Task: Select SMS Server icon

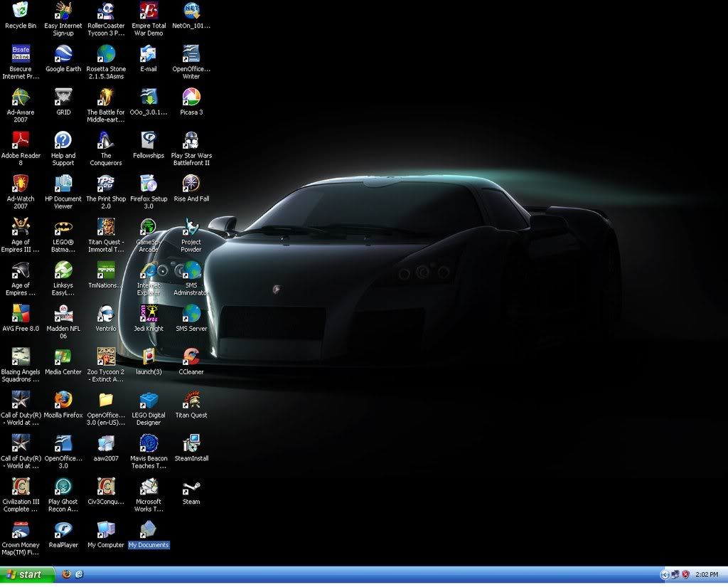Action: [191, 313]
